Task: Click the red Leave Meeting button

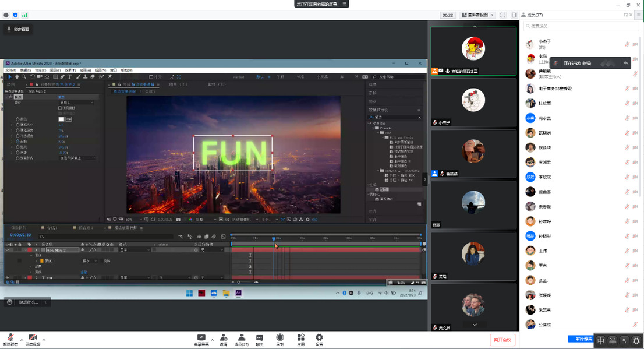Action: click(502, 340)
